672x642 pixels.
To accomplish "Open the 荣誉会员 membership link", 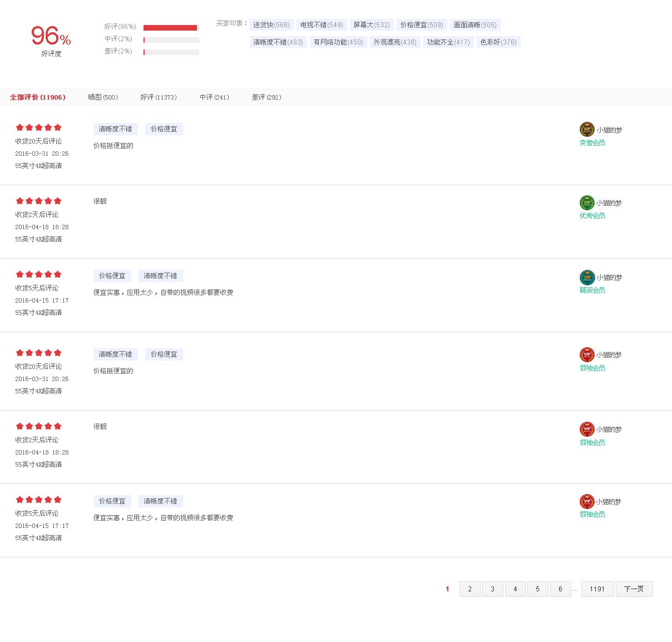I will pyautogui.click(x=592, y=143).
